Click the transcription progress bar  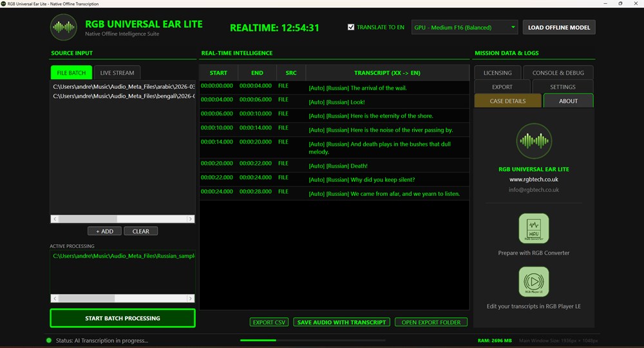click(x=312, y=340)
